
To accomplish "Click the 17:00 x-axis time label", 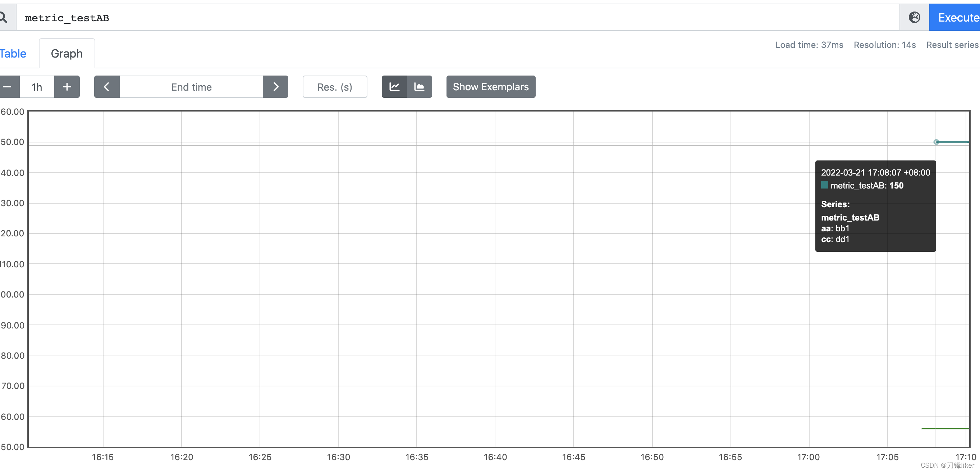I will pos(809,457).
